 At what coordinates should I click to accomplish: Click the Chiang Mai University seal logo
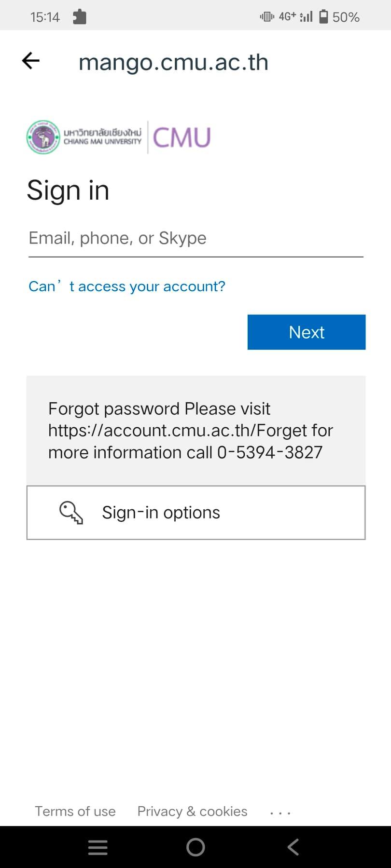tap(43, 137)
